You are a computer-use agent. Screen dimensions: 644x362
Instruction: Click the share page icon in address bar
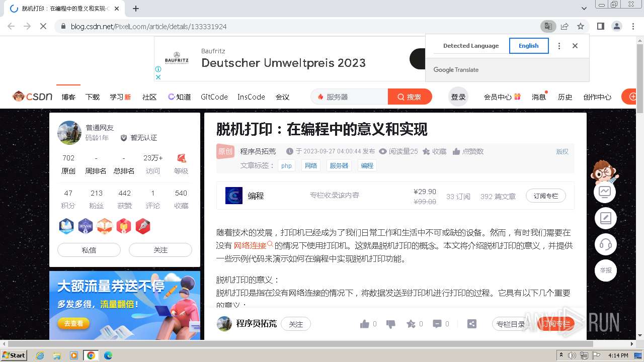(565, 26)
